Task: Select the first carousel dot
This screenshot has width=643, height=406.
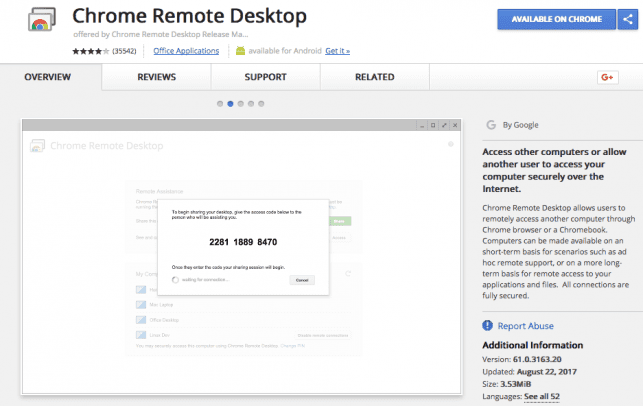Action: [x=220, y=104]
